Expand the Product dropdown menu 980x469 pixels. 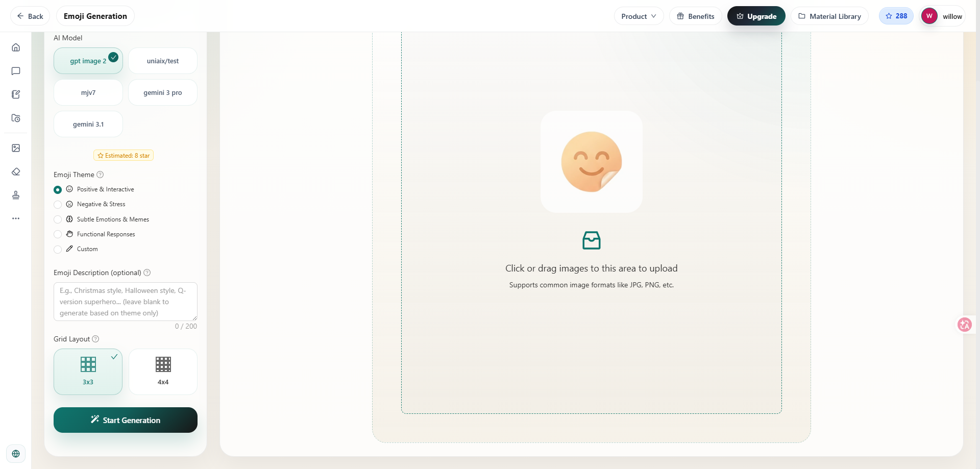639,16
